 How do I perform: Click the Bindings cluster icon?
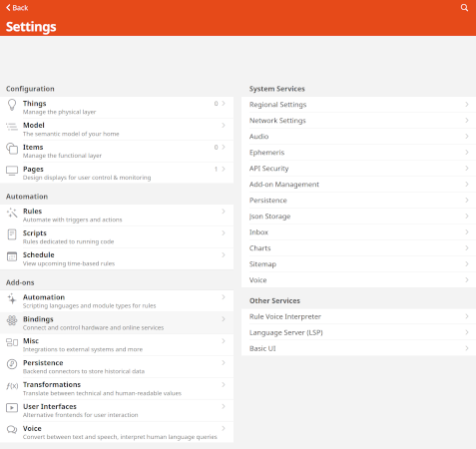click(12, 320)
